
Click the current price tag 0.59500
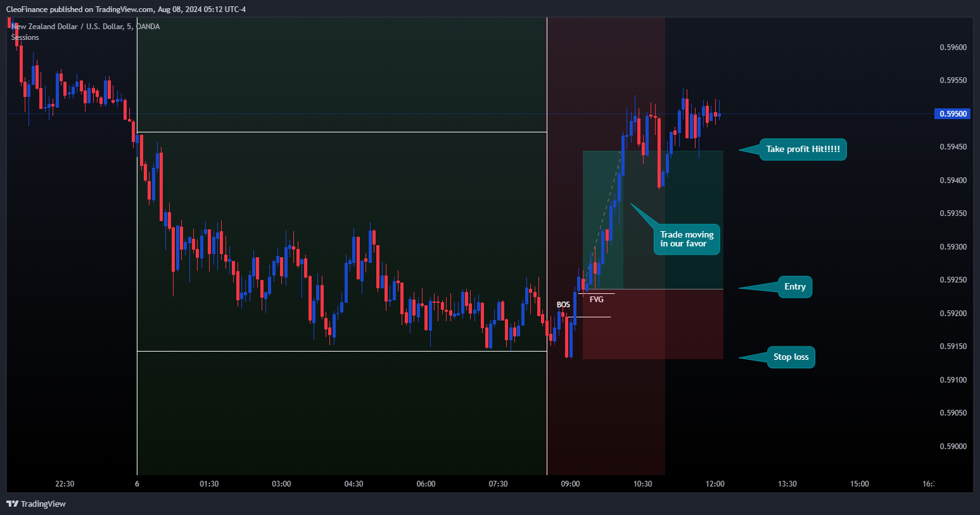(953, 114)
